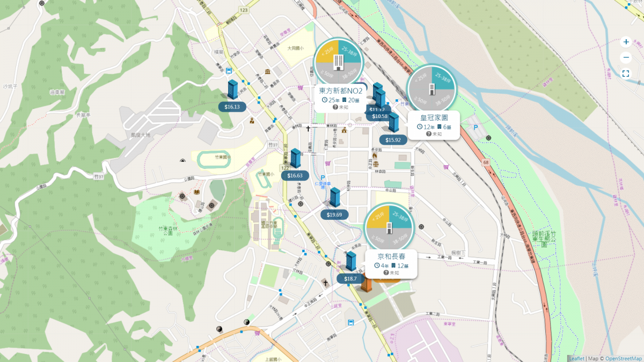Click the 大同國小 school label

pos(295,48)
